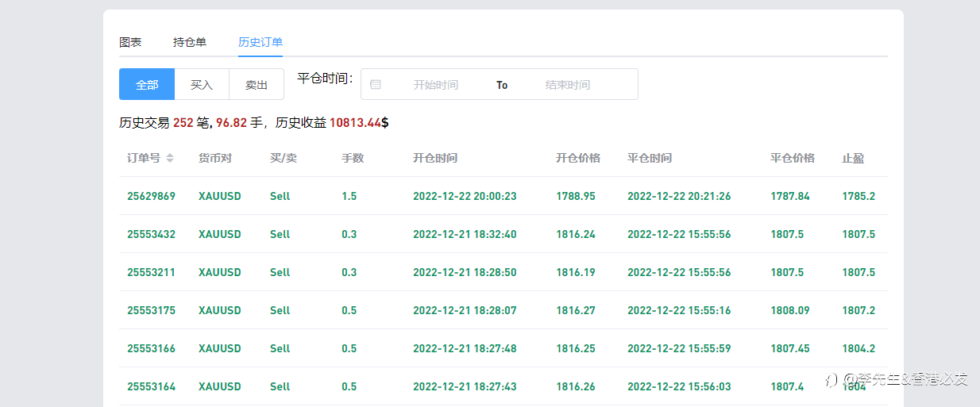Viewport: 980px width, 407px height.
Task: Select order number 25553166
Action: click(x=151, y=348)
